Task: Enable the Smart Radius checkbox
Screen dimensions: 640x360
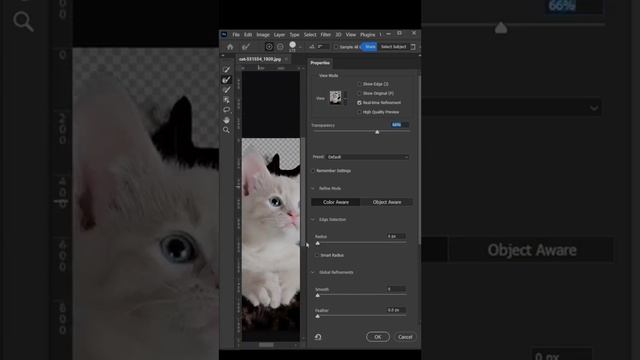Action: [317, 256]
